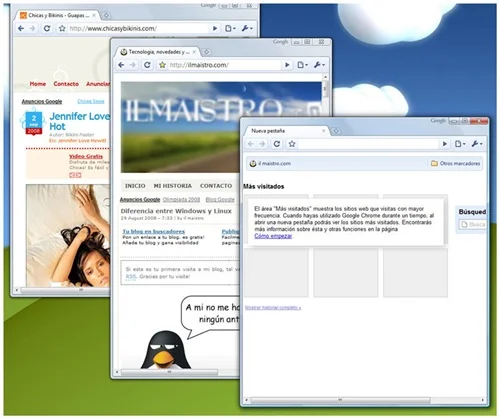Click Blog Google ad link
Screen dimensions: 500x419
[x=220, y=200]
